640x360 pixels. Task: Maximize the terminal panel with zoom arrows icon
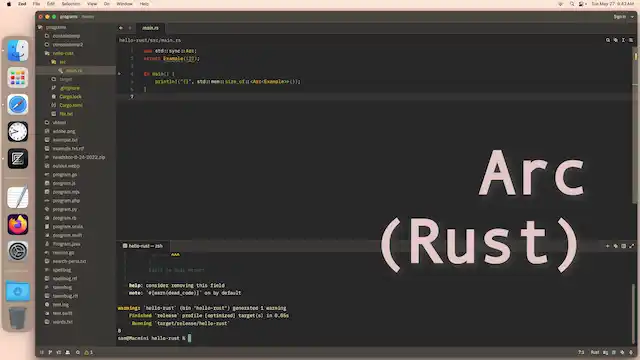(632, 246)
